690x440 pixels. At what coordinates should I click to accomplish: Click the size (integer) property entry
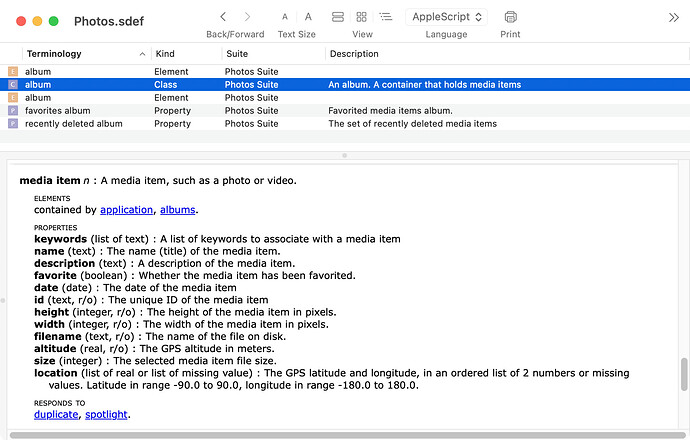[x=155, y=361]
